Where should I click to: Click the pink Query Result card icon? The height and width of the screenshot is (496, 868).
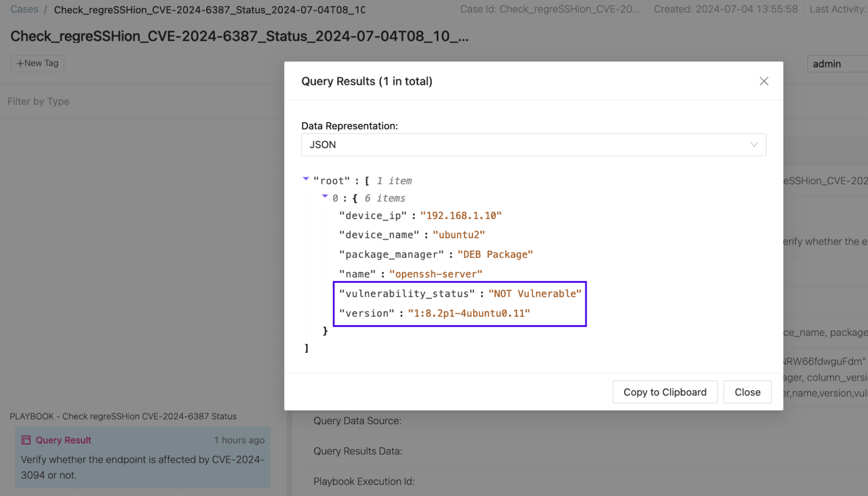click(26, 439)
